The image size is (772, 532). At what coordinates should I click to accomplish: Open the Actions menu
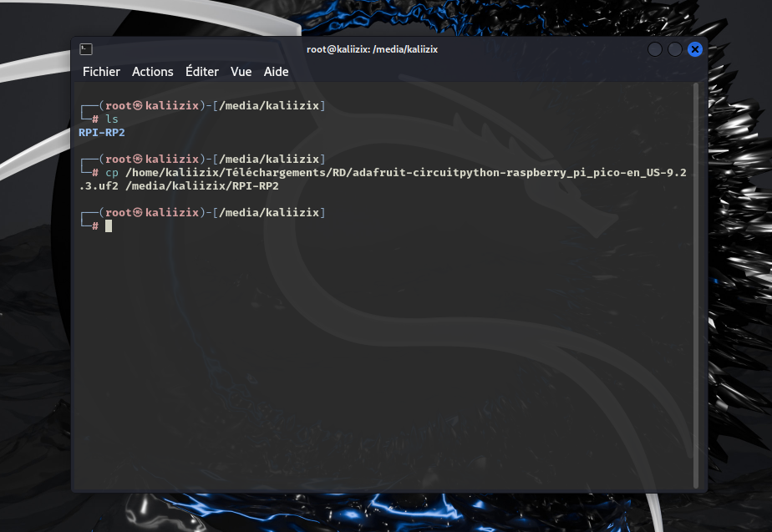click(x=153, y=72)
